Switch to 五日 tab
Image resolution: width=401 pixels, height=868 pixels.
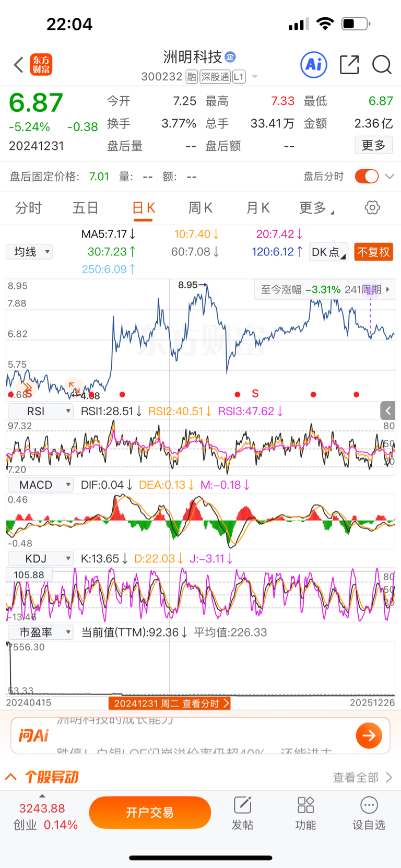point(85,208)
